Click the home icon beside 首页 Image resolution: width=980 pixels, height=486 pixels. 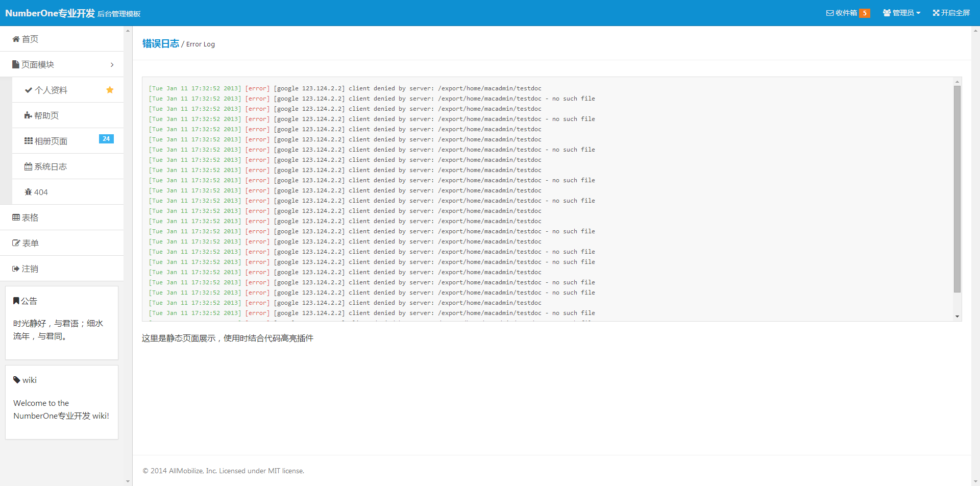pyautogui.click(x=16, y=39)
